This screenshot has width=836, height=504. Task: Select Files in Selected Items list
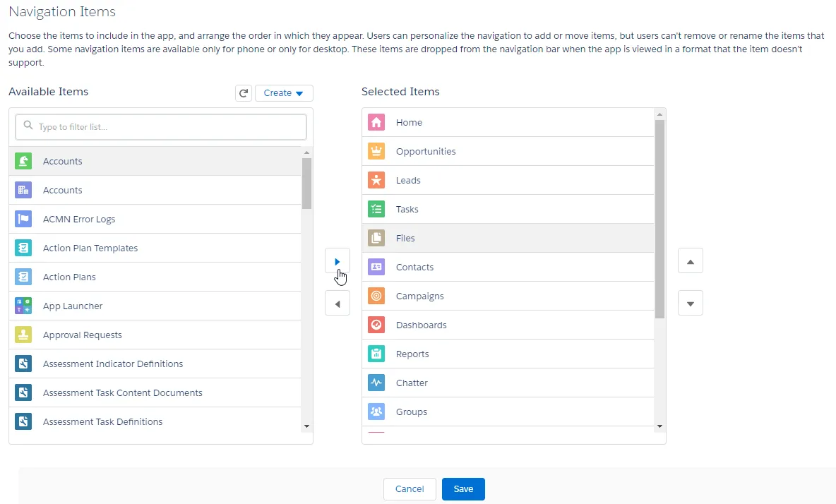point(405,239)
